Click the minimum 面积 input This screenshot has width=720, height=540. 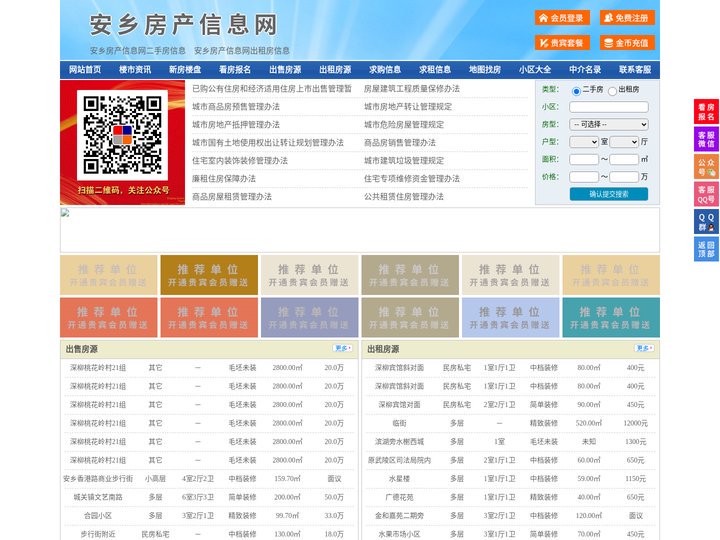click(584, 159)
